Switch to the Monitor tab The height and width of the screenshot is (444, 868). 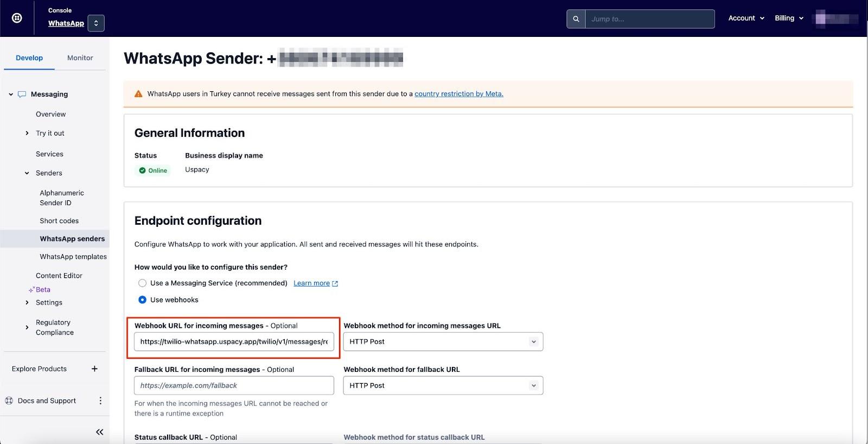tap(80, 58)
